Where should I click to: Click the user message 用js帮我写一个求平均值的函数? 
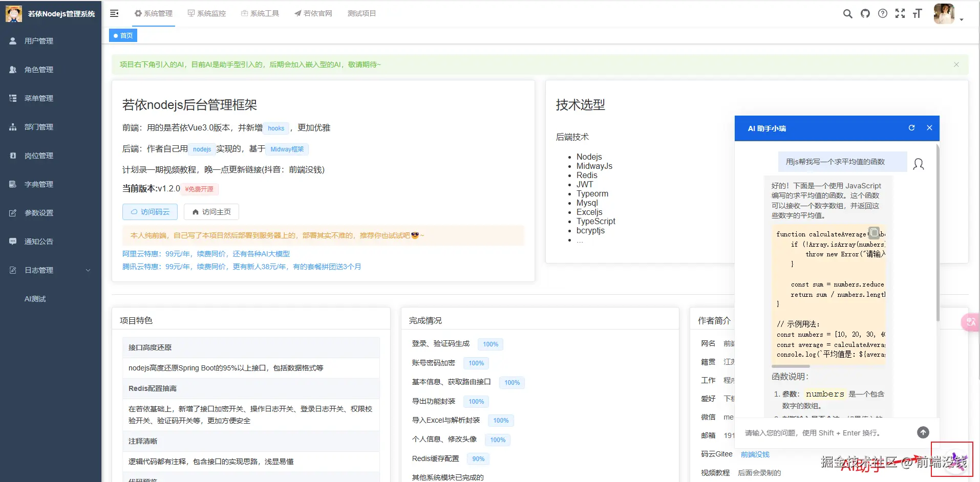pos(843,162)
